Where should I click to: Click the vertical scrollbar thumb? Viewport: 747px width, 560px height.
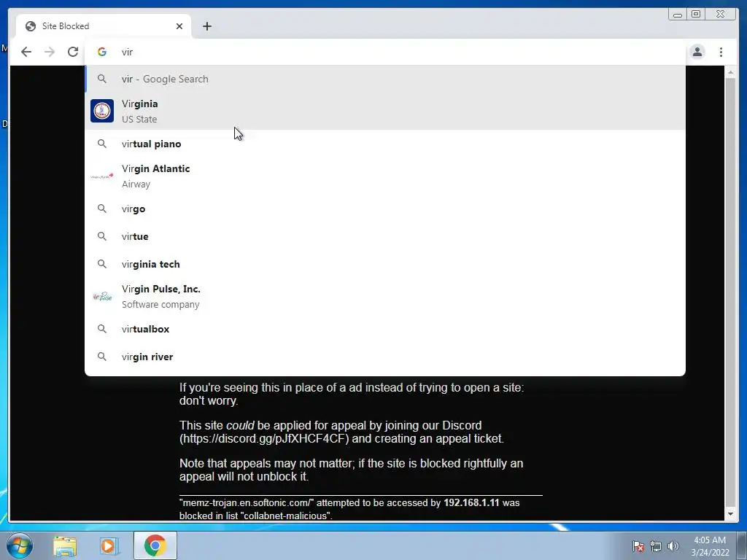coord(730,292)
